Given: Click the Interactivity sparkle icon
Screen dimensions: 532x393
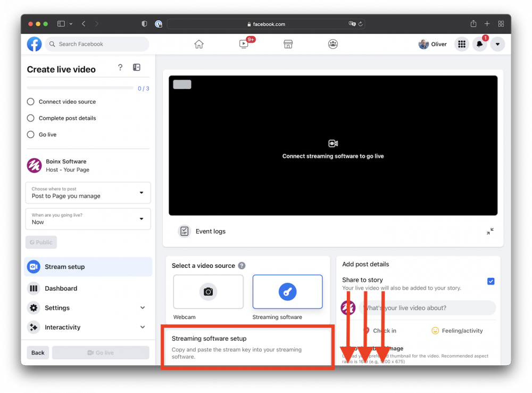Looking at the screenshot, I should coord(34,327).
